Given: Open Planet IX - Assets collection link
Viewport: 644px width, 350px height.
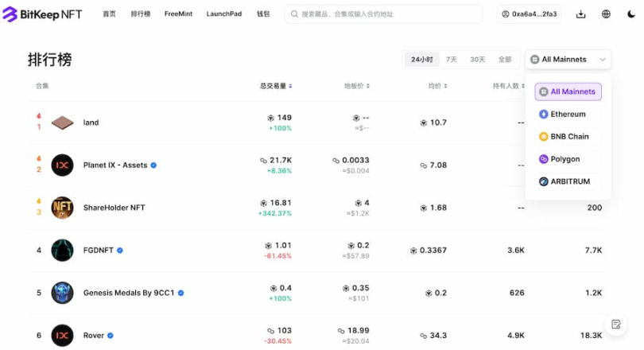Looking at the screenshot, I should pyautogui.click(x=115, y=165).
